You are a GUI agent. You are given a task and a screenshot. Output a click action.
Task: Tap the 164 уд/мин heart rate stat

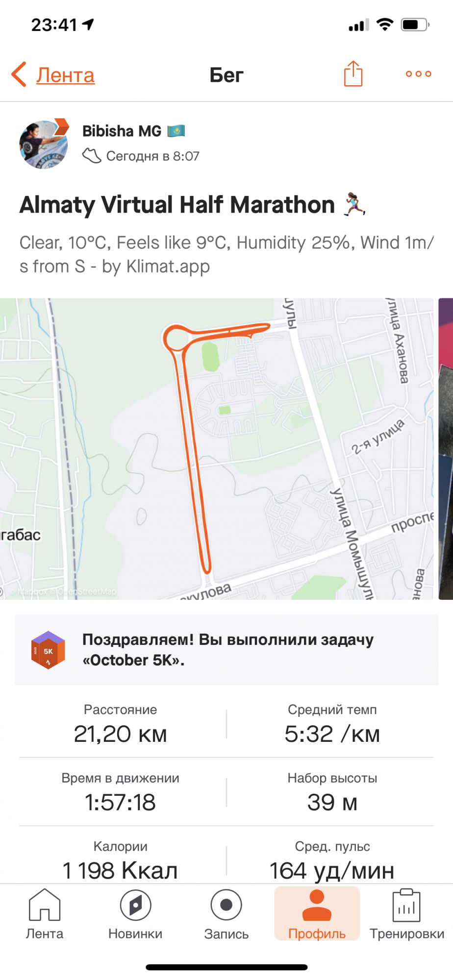tap(332, 870)
